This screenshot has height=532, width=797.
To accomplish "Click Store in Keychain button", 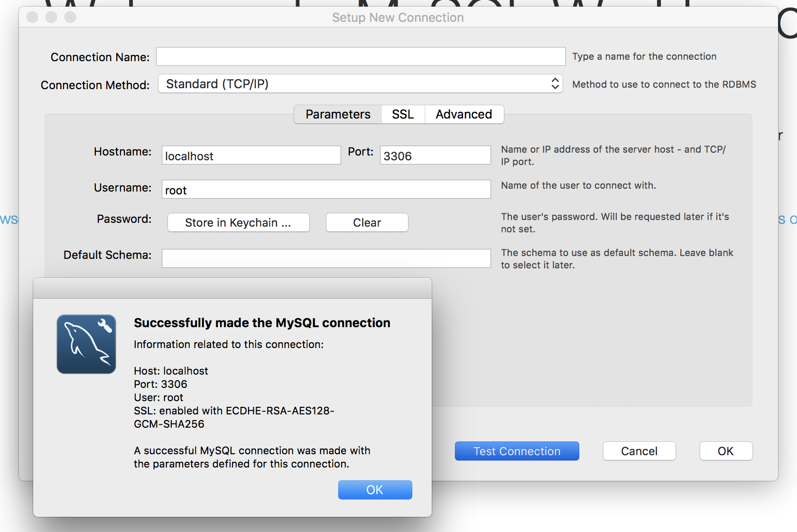I will pyautogui.click(x=238, y=222).
